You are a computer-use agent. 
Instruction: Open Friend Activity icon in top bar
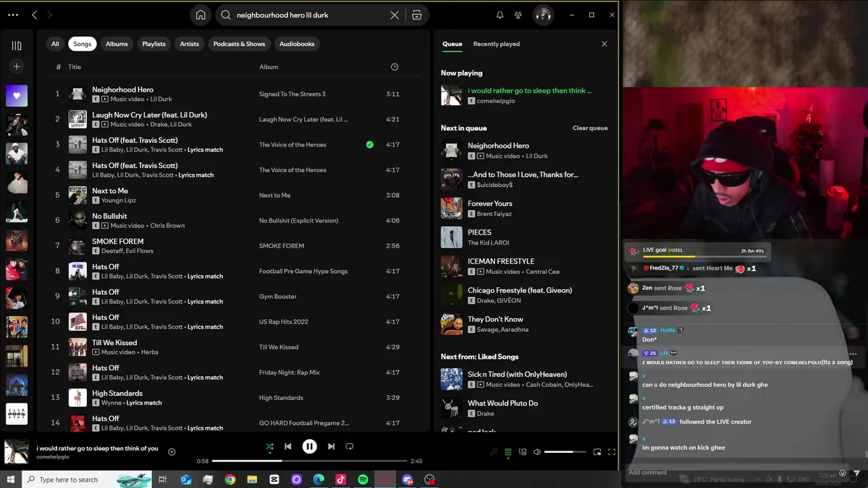click(518, 15)
